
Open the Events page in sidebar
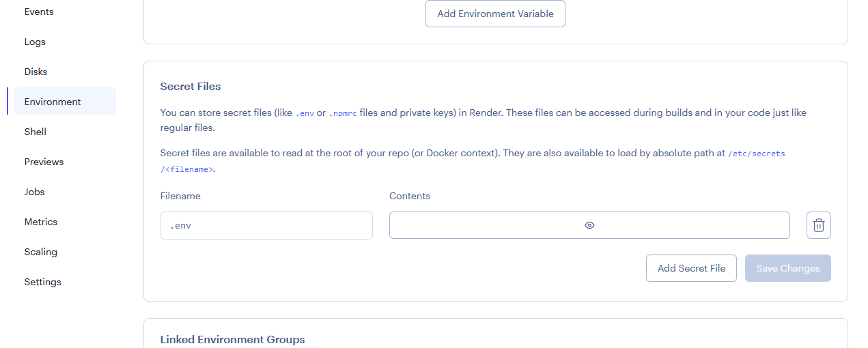point(39,12)
